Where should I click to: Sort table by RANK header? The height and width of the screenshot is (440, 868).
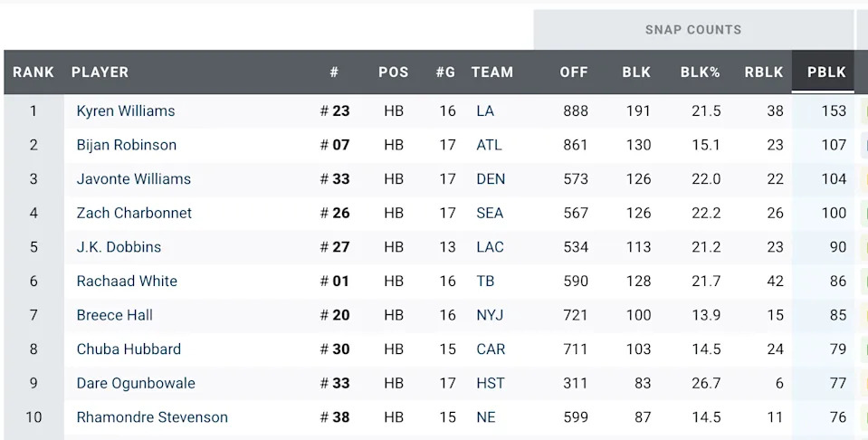33,72
